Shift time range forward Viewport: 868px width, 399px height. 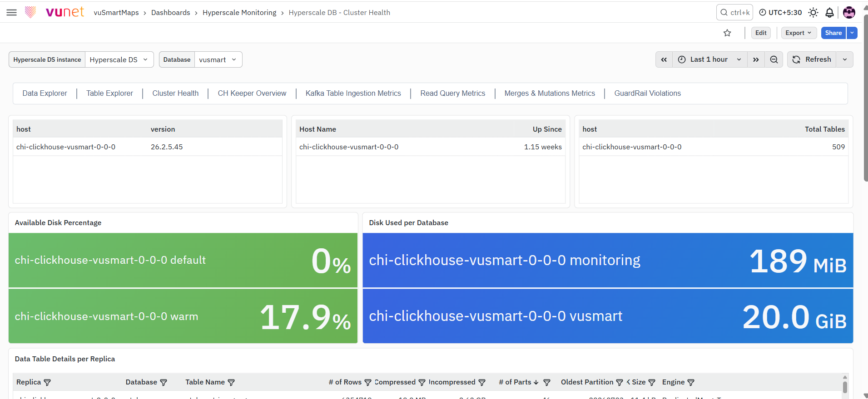point(756,59)
